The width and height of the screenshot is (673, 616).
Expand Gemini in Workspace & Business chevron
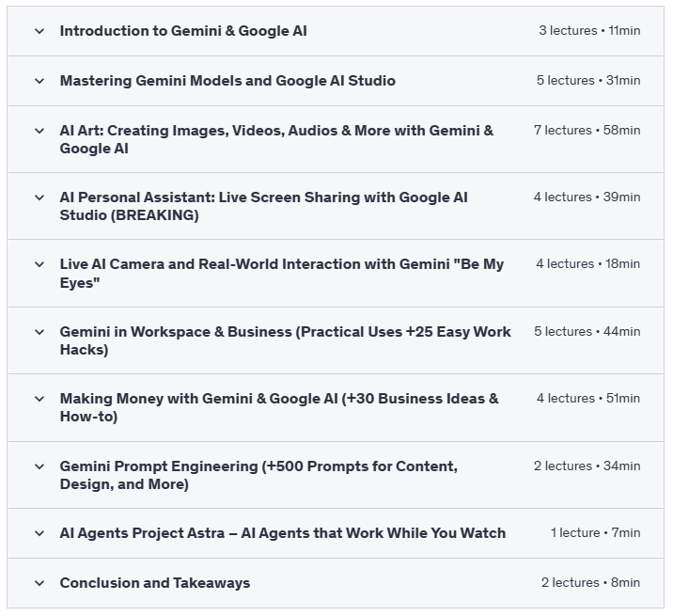39,332
